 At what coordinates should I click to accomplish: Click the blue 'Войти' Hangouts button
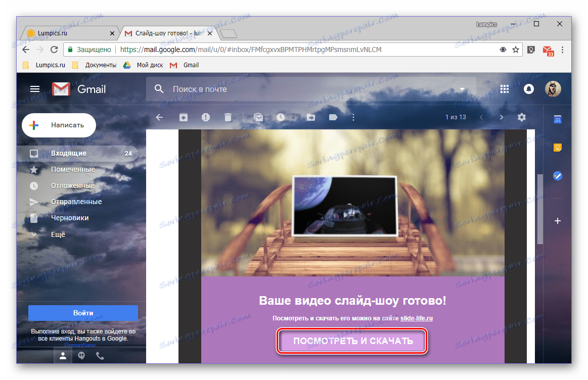click(x=83, y=313)
